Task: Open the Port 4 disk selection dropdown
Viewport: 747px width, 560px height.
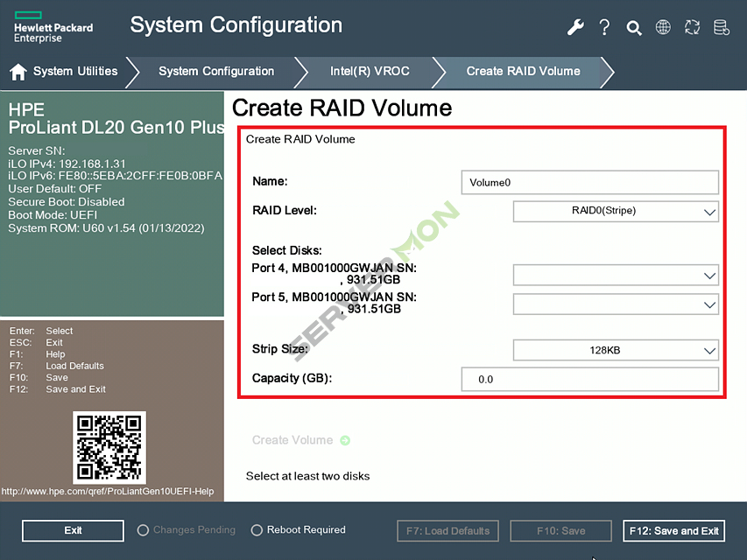Action: 616,276
